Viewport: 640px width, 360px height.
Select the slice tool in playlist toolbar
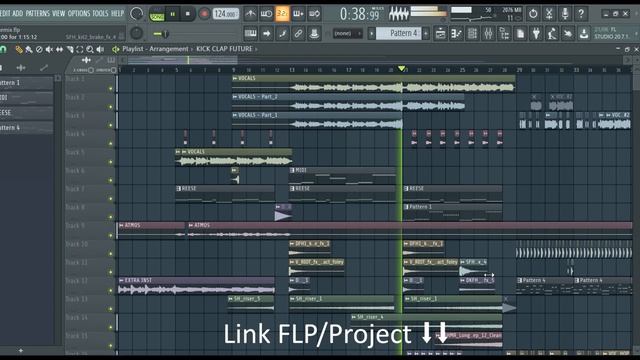pyautogui.click(x=69, y=49)
